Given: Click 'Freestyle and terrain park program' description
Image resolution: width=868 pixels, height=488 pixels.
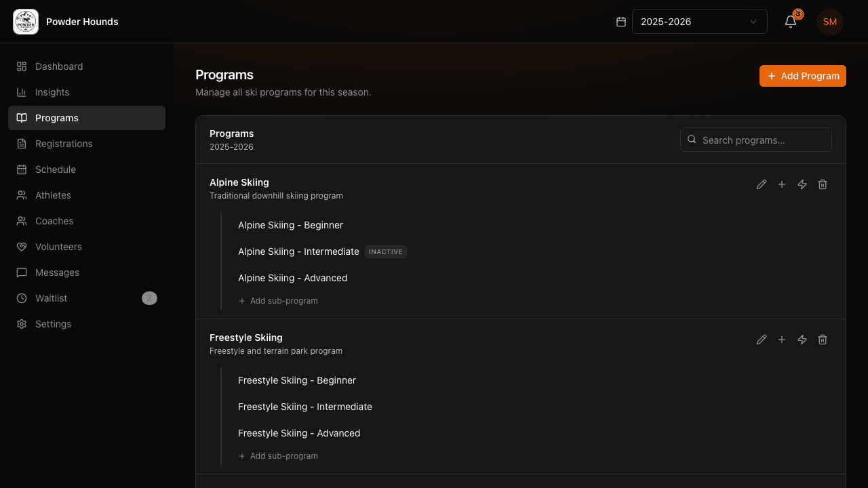Looking at the screenshot, I should [x=276, y=351].
